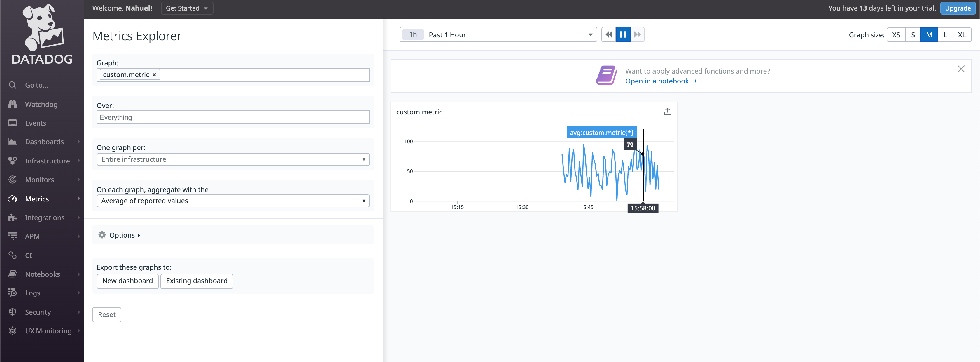This screenshot has width=980, height=362.
Task: Open Watchdog from the sidebar
Action: pyautogui.click(x=41, y=104)
